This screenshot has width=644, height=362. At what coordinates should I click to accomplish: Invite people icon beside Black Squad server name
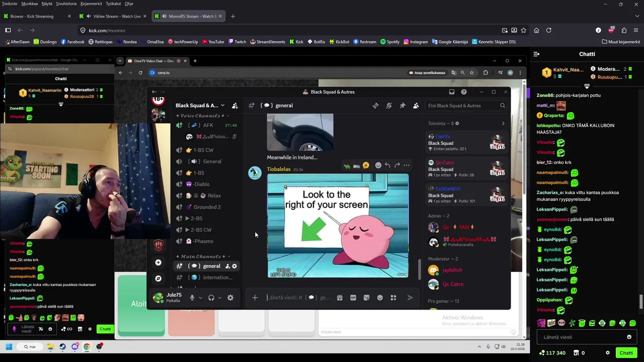[x=234, y=106]
